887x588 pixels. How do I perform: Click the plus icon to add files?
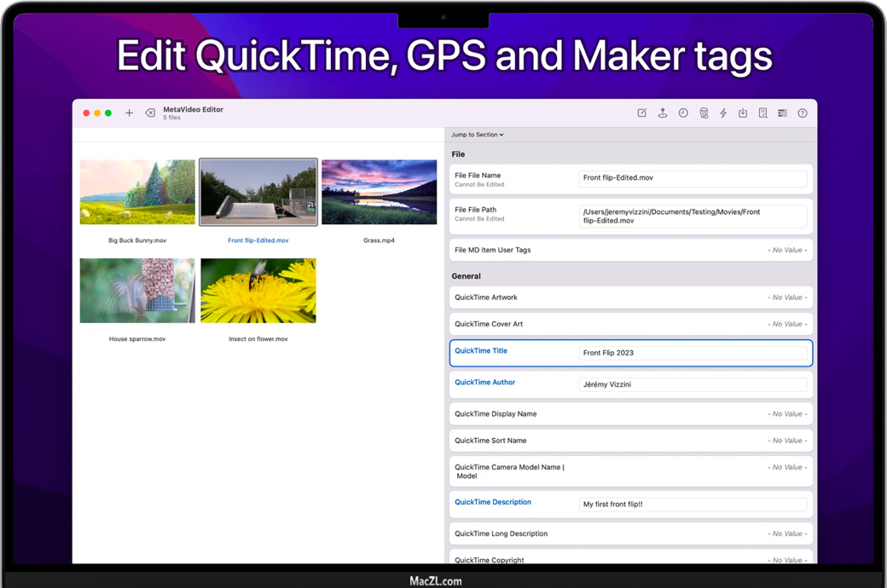[129, 113]
